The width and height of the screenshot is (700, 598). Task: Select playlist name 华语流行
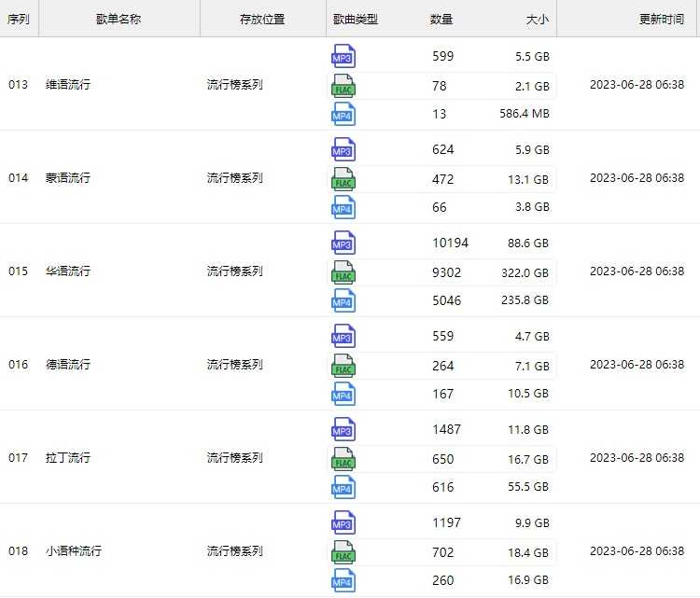point(68,271)
